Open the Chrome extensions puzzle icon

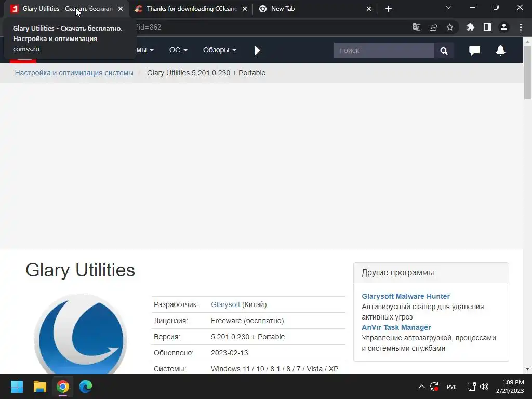471,27
